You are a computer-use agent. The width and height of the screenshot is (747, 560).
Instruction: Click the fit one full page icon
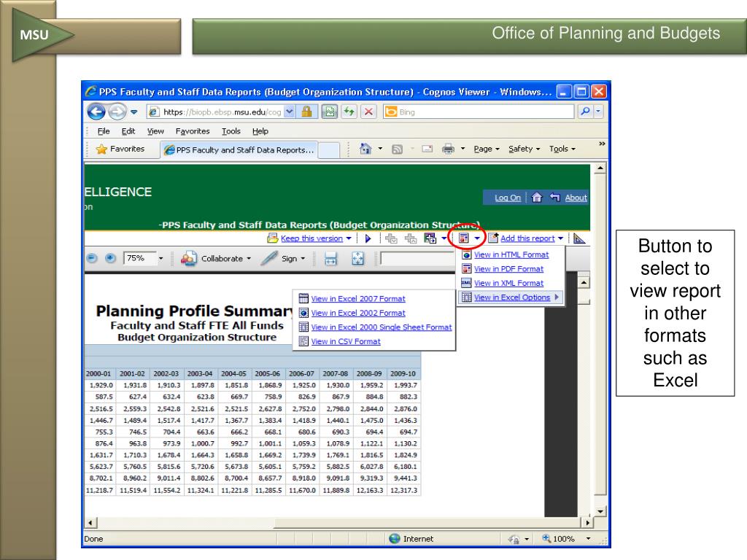(x=357, y=259)
